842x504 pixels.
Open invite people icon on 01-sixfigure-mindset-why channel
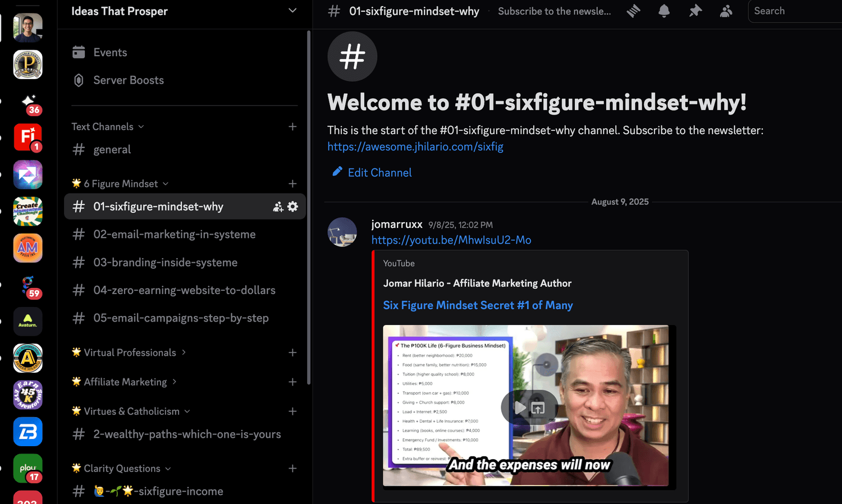tap(278, 207)
